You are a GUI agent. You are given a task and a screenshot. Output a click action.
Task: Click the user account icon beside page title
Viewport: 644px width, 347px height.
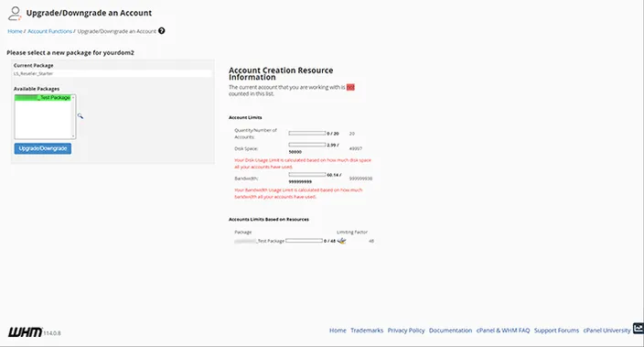tap(15, 13)
